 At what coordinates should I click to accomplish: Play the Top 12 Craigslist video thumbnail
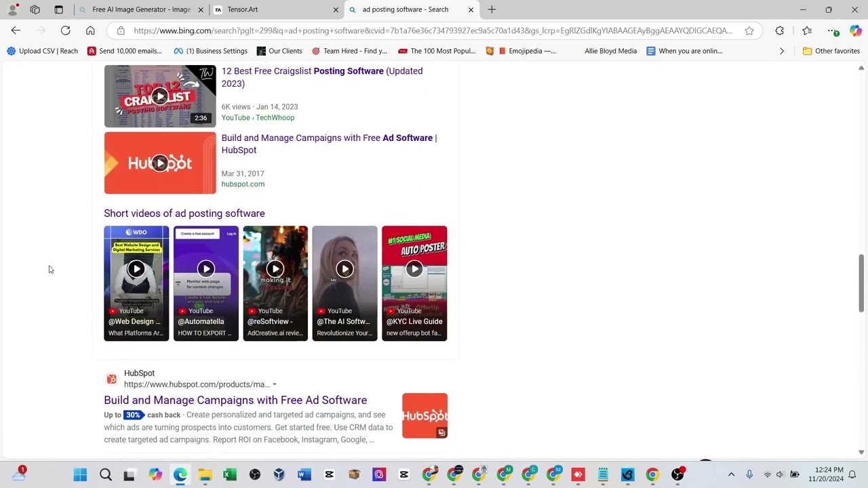(x=160, y=96)
